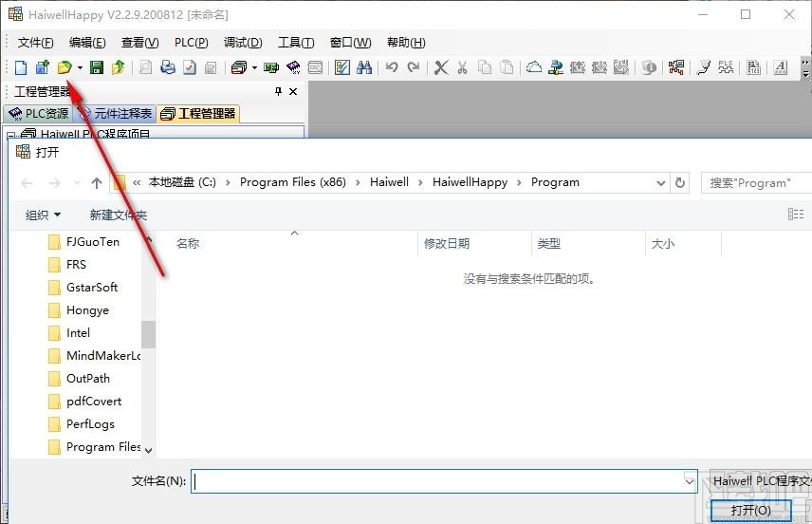Expand the address bar path dropdown
Screen dimensions: 812x524
coord(661,183)
